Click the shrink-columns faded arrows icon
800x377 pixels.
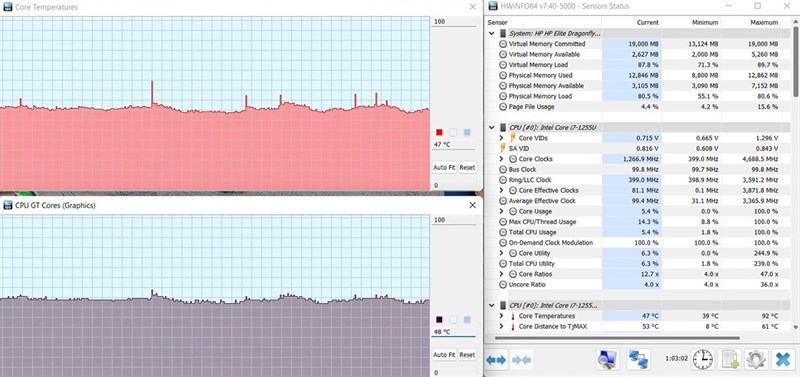pos(521,360)
